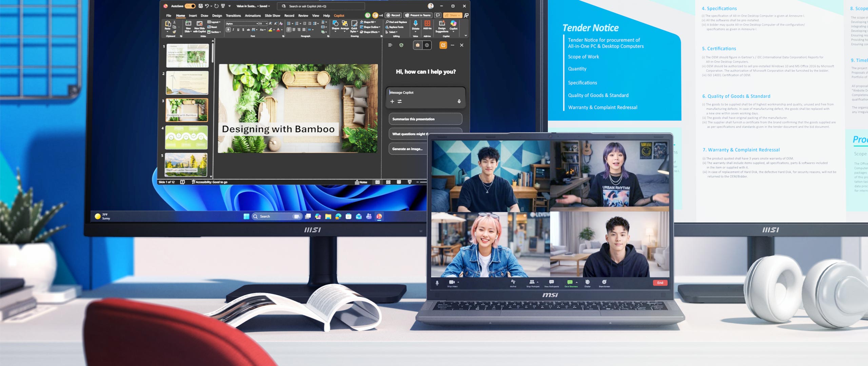Viewport: 868px width, 366px height.
Task: Toggle Underline formatting
Action: click(x=238, y=30)
